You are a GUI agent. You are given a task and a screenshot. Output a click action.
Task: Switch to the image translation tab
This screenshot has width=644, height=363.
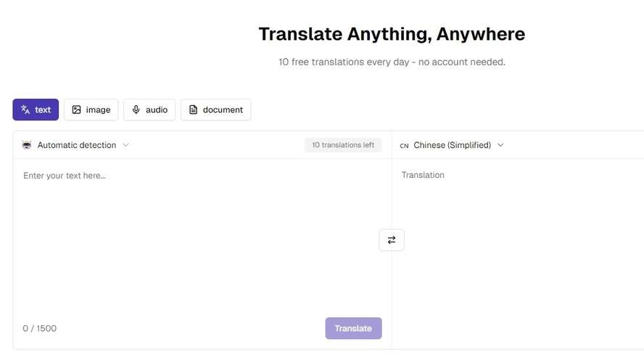click(x=91, y=110)
